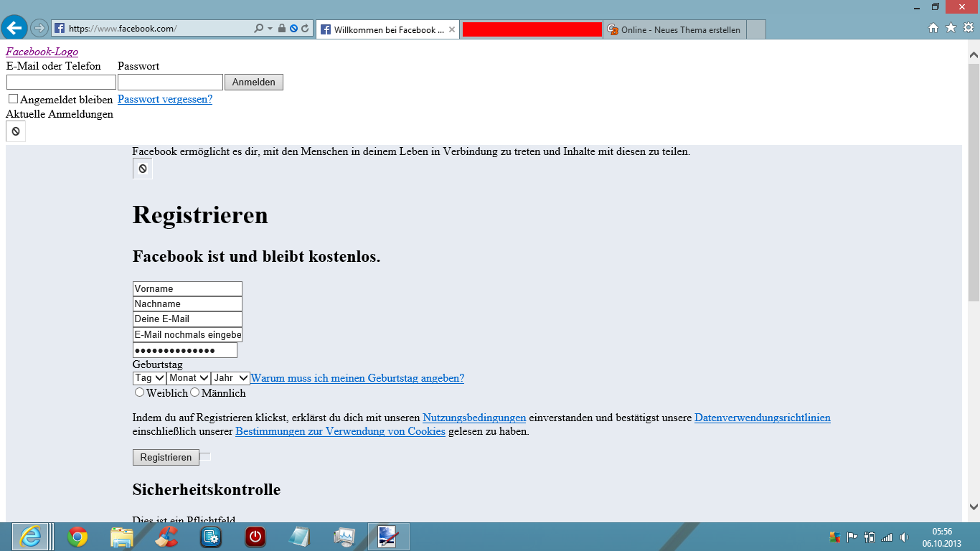980x551 pixels.
Task: Click the Deine E-Mail field
Action: pos(187,319)
